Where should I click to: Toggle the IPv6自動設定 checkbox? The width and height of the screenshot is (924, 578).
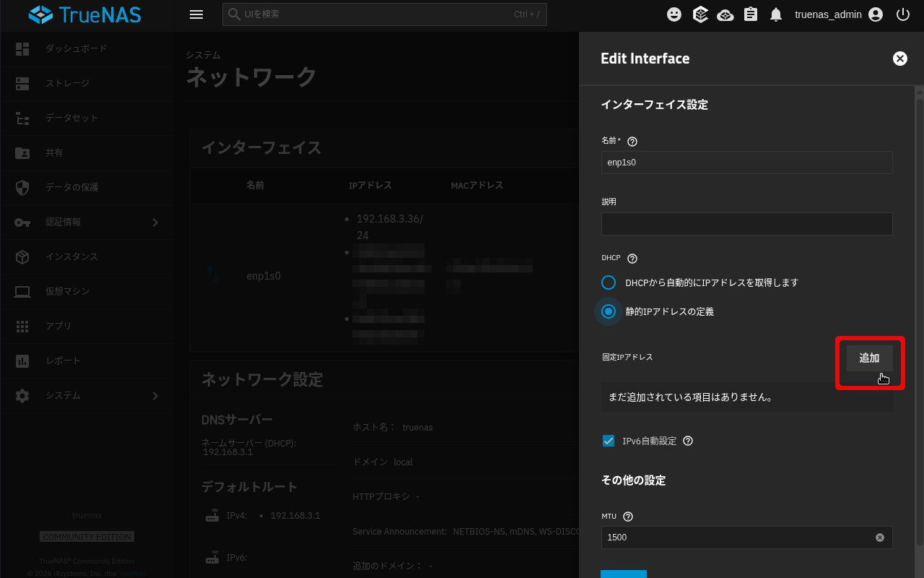click(x=609, y=441)
